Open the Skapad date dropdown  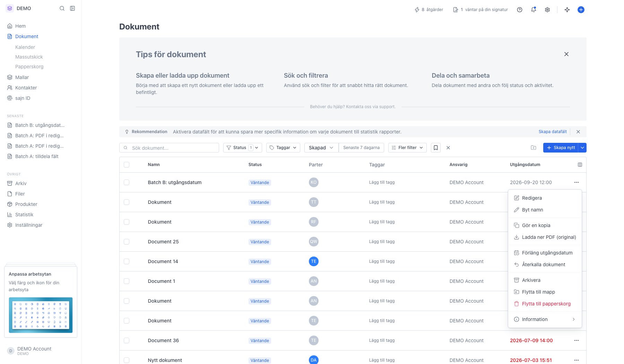321,148
